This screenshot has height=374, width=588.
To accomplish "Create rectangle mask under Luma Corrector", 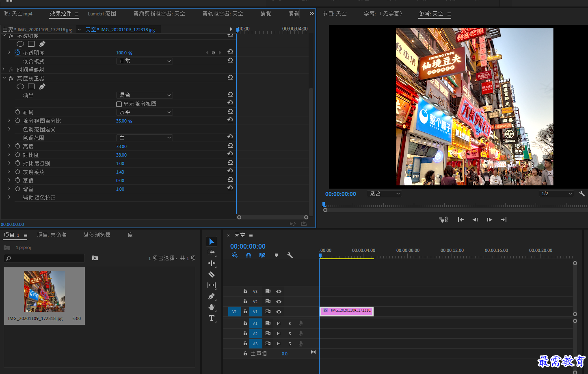I will tap(31, 86).
